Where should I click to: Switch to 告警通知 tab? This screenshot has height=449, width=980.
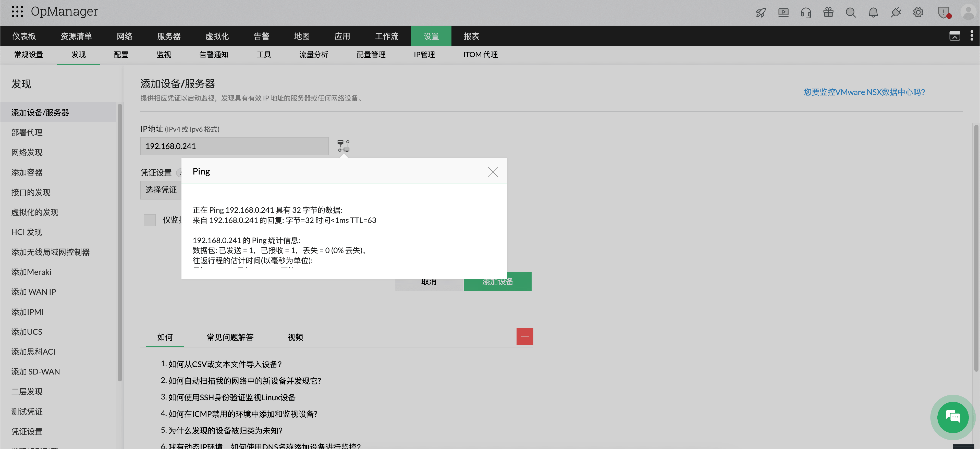(214, 55)
